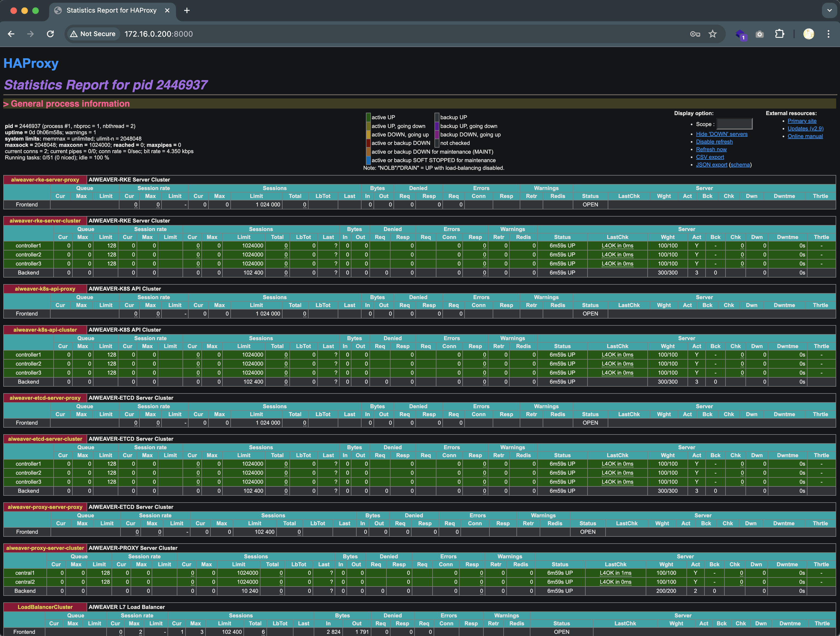Image resolution: width=840 pixels, height=636 pixels.
Task: Click the backup UP, going down legend swatch
Action: [x=437, y=126]
